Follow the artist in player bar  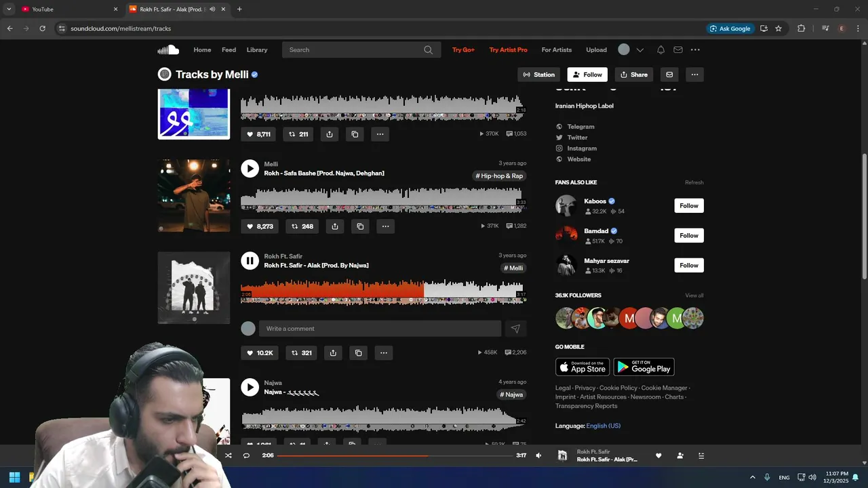click(680, 455)
